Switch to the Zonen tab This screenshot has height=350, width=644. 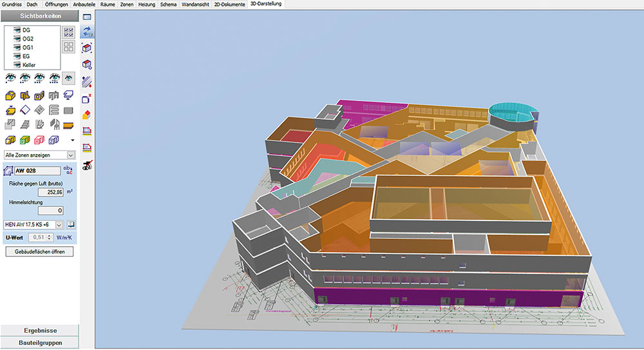click(127, 5)
